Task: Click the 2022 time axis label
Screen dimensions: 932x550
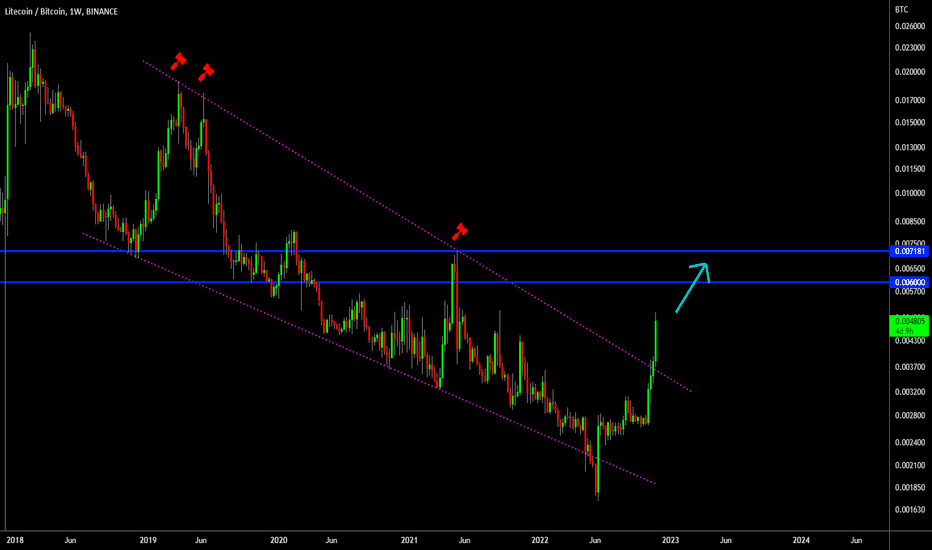Action: 540,540
